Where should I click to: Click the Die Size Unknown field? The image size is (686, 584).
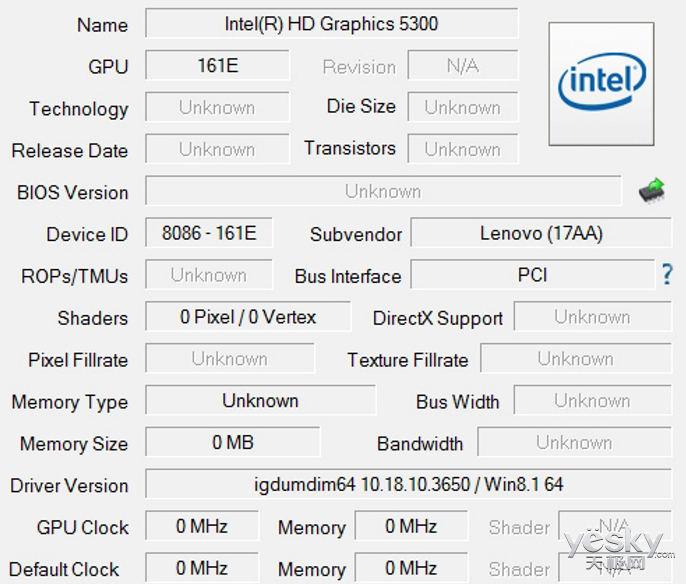pyautogui.click(x=463, y=107)
